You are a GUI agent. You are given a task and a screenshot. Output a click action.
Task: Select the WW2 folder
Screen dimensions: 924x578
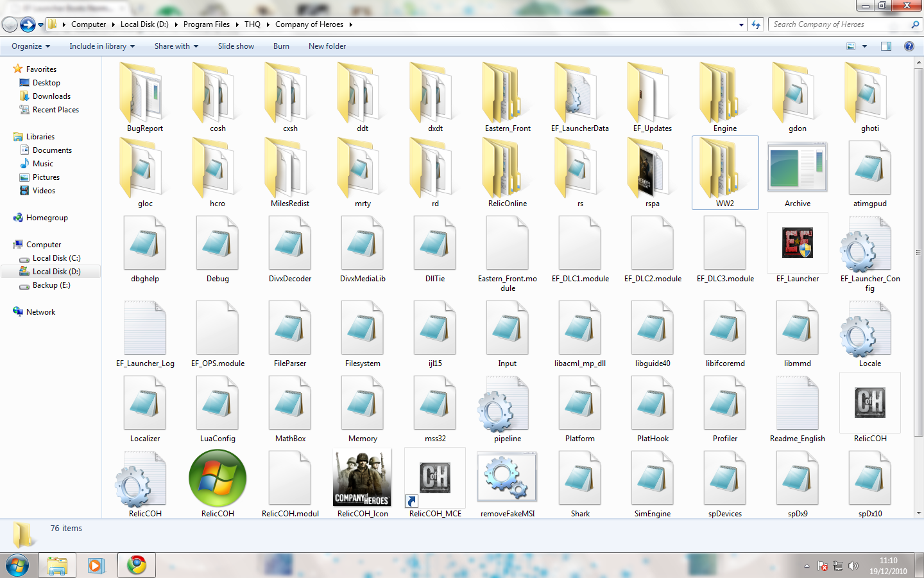(x=725, y=173)
